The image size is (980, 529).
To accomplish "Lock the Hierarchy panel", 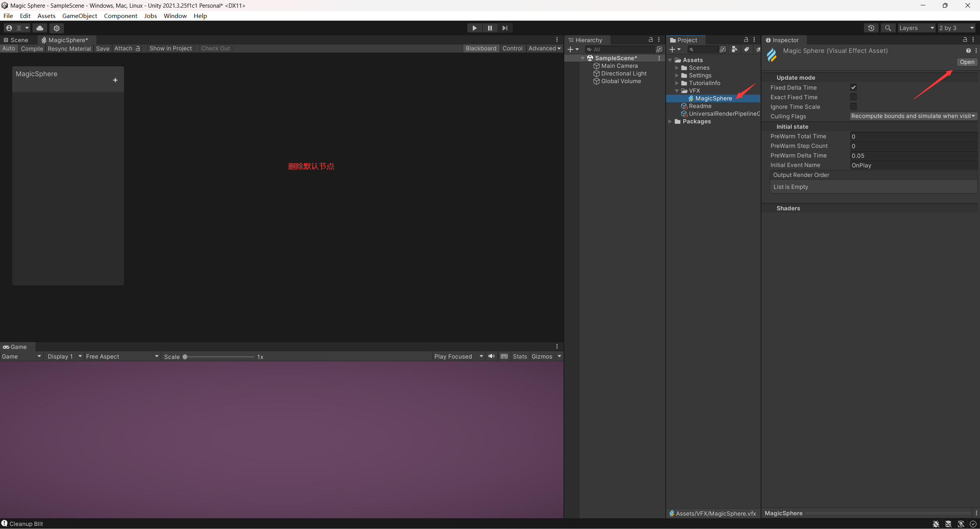I will coord(650,40).
